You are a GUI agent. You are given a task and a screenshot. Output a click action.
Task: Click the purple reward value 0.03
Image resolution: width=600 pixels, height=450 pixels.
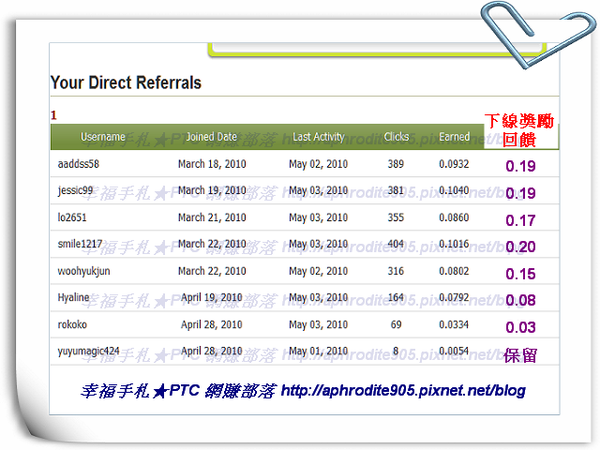click(520, 328)
